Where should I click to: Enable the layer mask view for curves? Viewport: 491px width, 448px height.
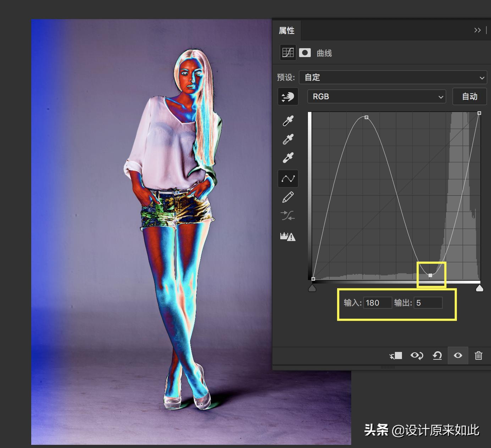[305, 52]
